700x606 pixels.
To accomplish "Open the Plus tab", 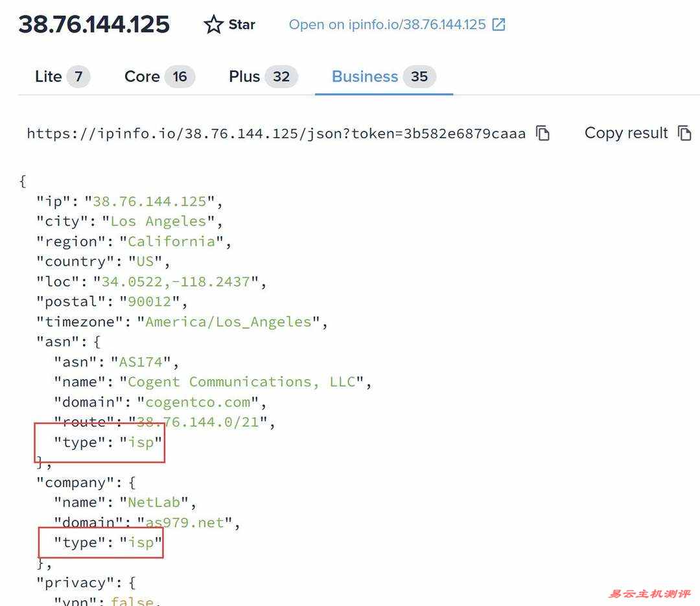I will coord(244,76).
